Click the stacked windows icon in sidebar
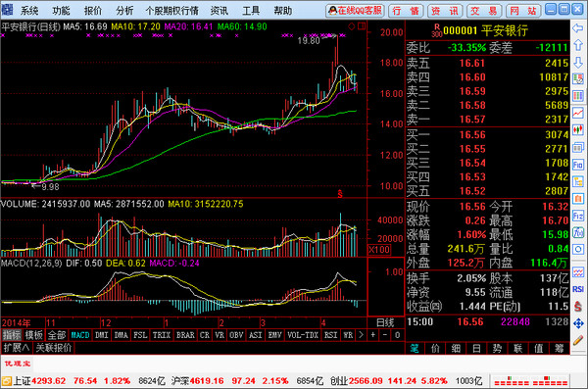588x389 pixels. (x=578, y=147)
